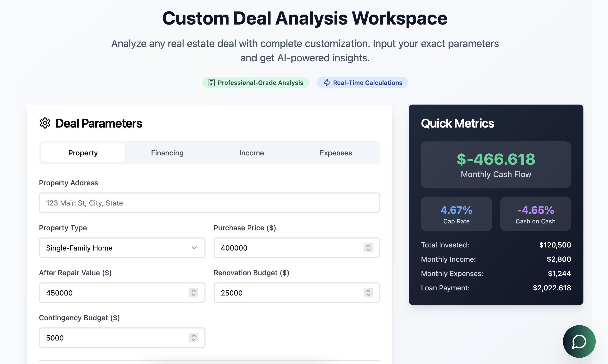Viewport: 608px width, 364px height.
Task: Click the Deal Parameters gear icon
Action: (45, 123)
